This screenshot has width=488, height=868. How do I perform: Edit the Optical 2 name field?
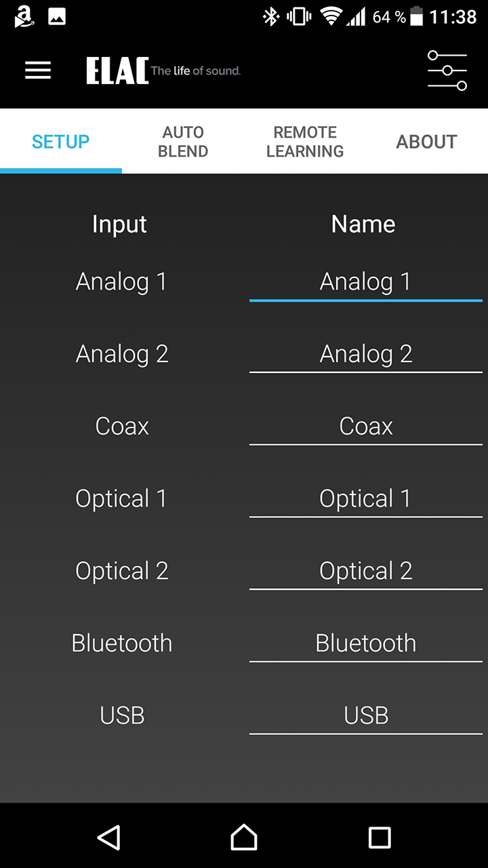click(366, 572)
